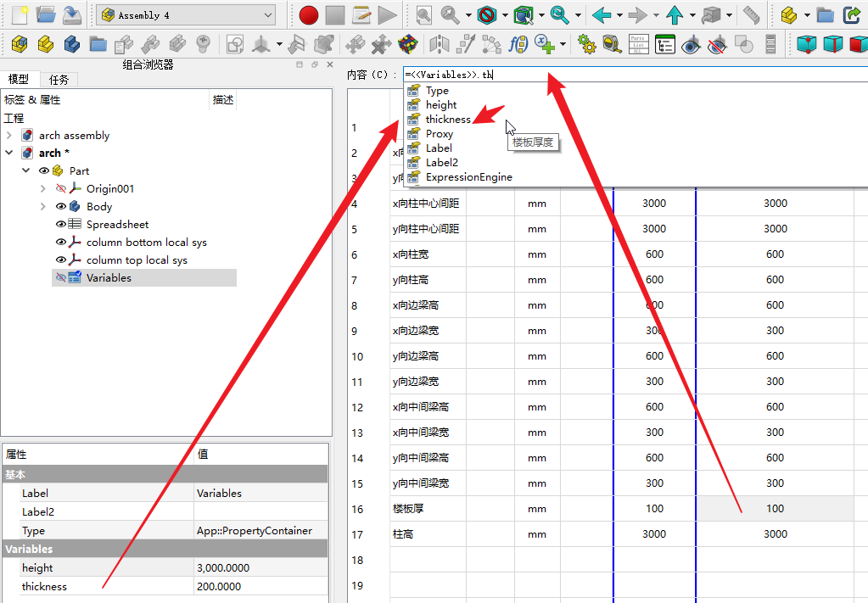Toggle visibility of Spreadsheet item
The width and height of the screenshot is (868, 603).
coord(61,224)
